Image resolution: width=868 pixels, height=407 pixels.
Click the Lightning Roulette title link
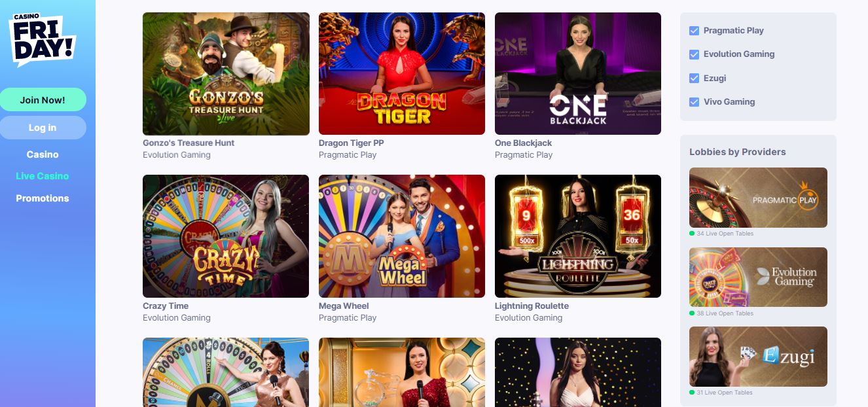coord(532,306)
